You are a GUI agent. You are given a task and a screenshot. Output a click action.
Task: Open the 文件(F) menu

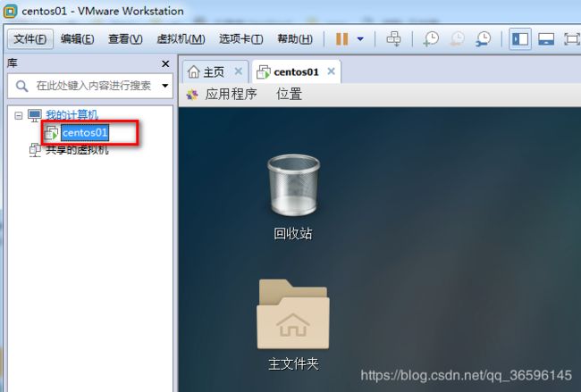click(x=30, y=39)
